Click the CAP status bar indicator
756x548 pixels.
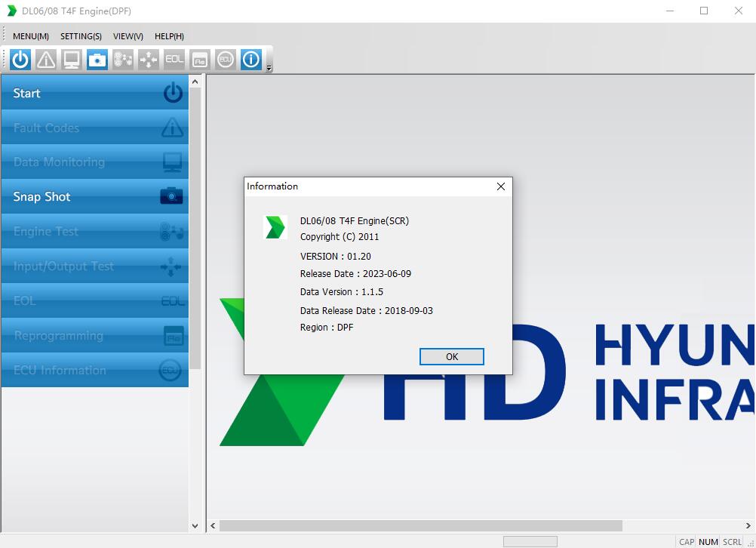point(687,542)
